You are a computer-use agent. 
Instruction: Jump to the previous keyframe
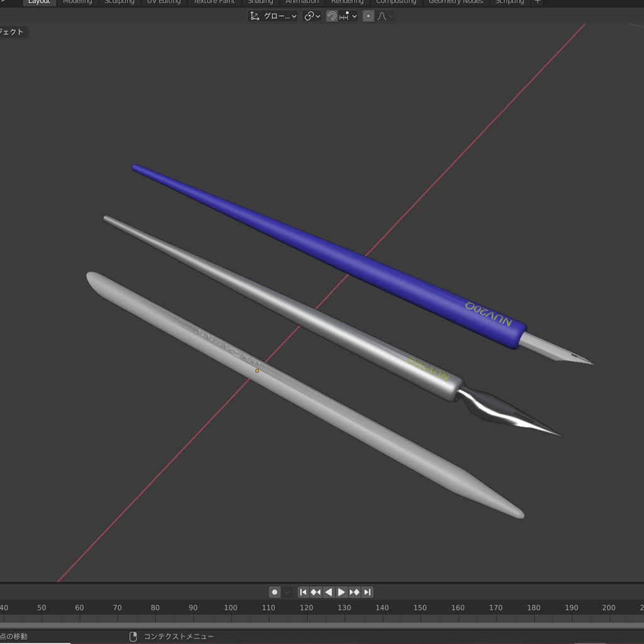click(x=316, y=592)
